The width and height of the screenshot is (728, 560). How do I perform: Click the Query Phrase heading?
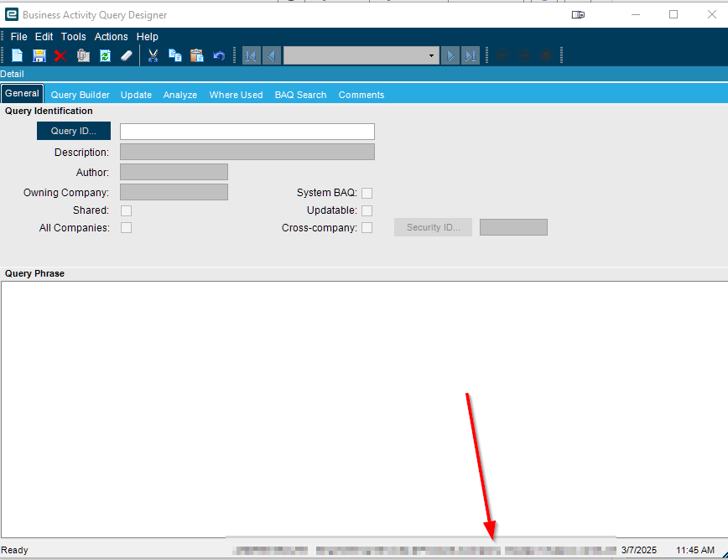click(35, 274)
